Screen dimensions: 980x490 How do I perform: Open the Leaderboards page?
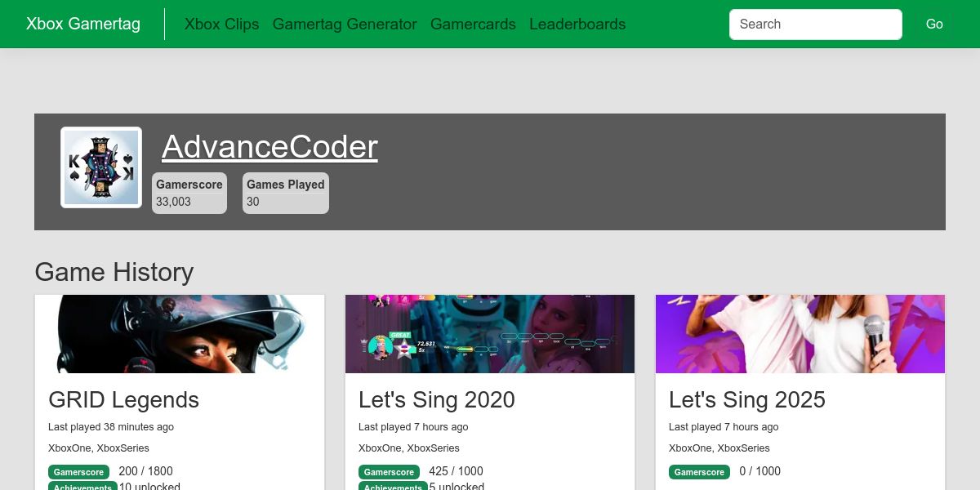577,24
